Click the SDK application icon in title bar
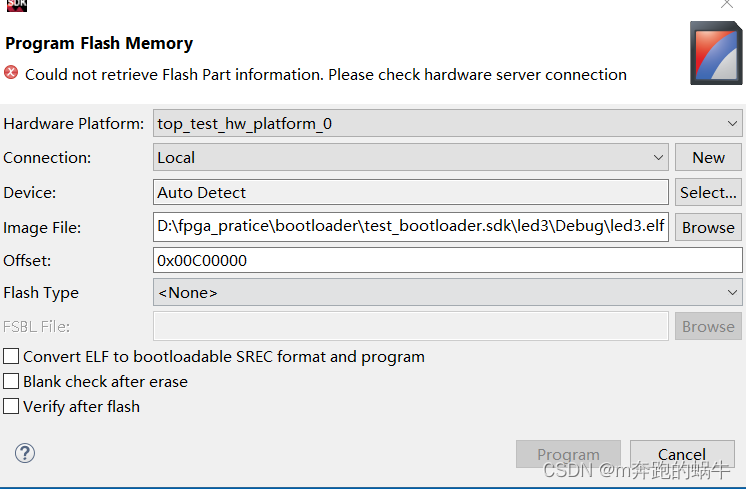This screenshot has width=746, height=489. [x=17, y=5]
